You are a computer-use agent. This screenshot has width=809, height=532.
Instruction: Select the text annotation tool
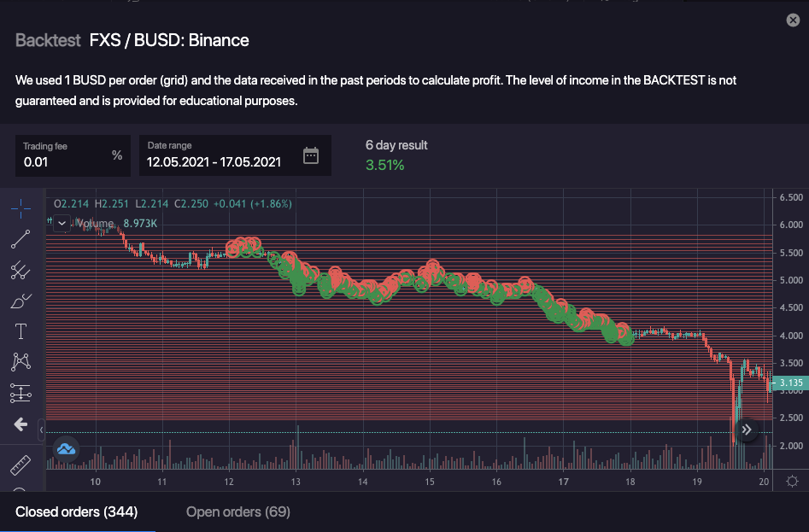(21, 331)
